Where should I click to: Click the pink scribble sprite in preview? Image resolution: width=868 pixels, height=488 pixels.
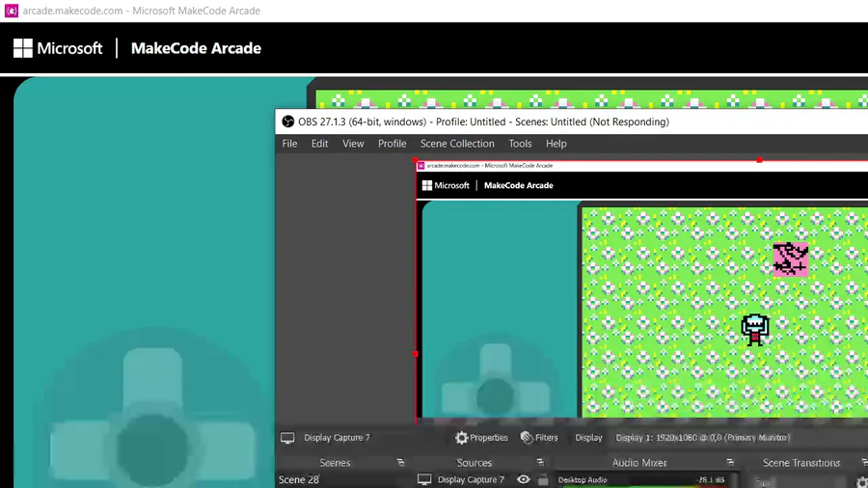tap(791, 258)
